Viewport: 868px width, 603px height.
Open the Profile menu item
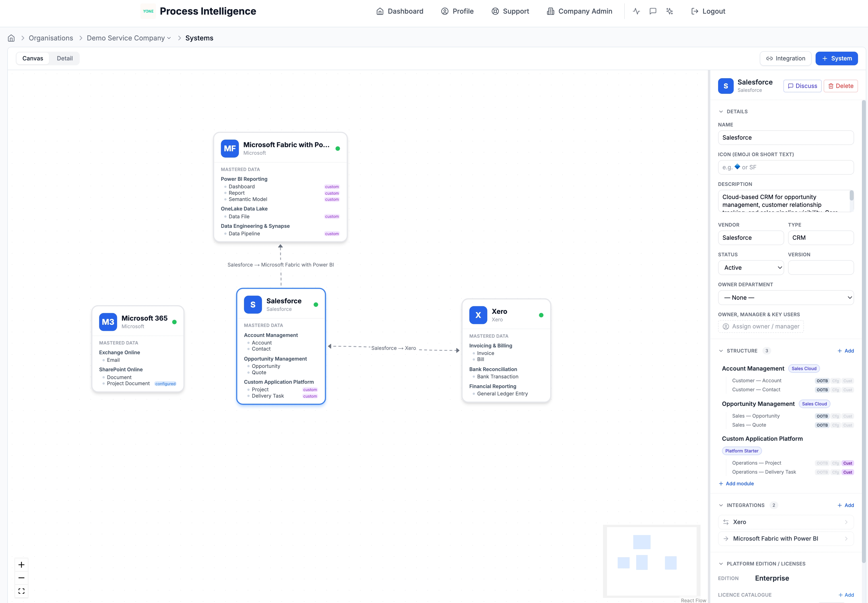pos(457,11)
